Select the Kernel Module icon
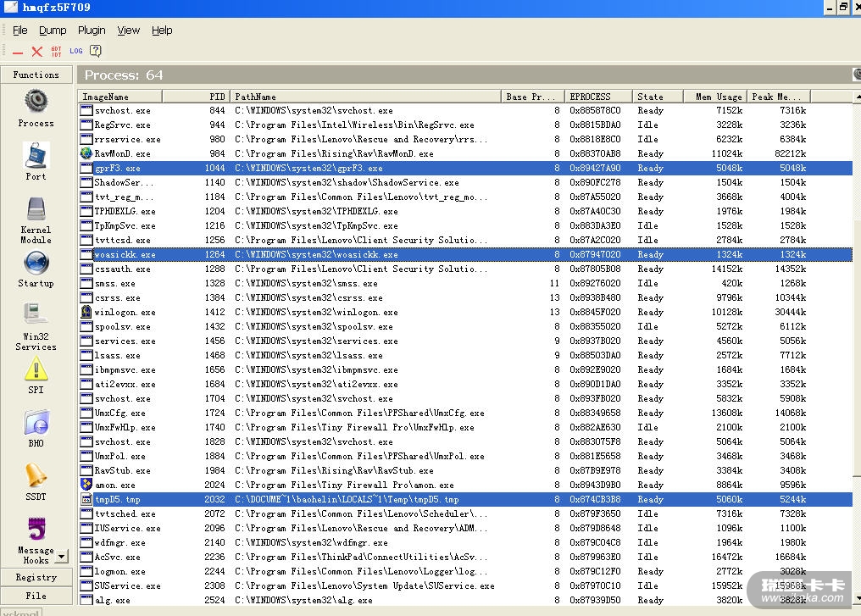The height and width of the screenshot is (616, 861). (36, 209)
